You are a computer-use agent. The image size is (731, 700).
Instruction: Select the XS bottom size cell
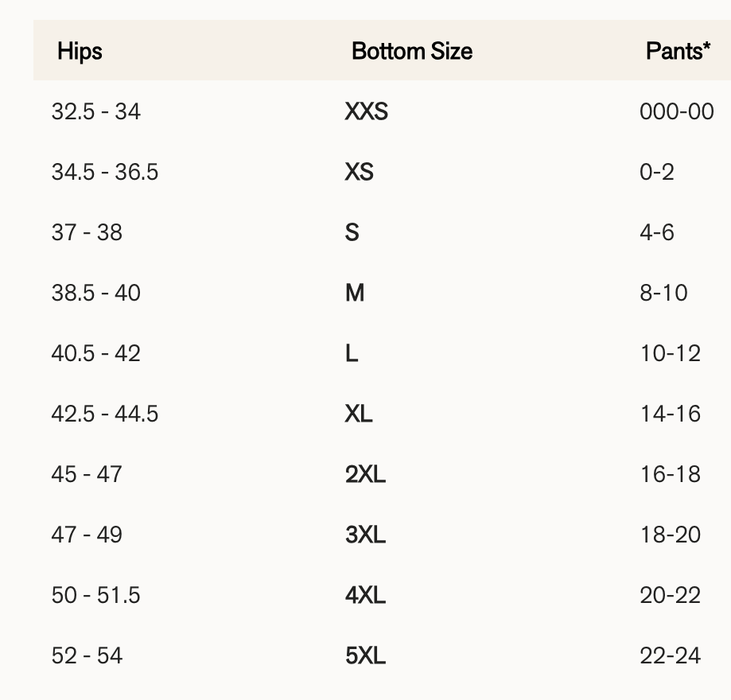tap(359, 172)
